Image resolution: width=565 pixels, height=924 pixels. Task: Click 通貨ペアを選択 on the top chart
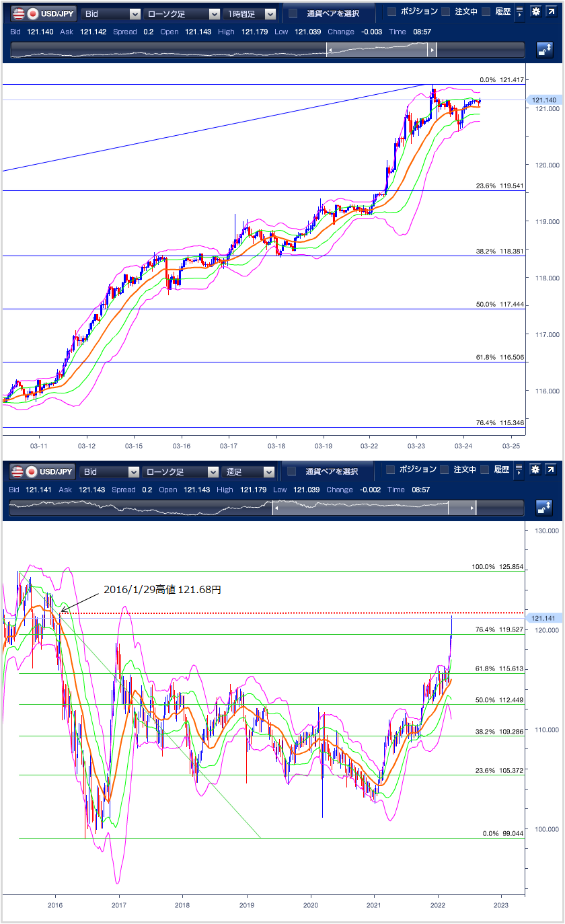[x=324, y=14]
